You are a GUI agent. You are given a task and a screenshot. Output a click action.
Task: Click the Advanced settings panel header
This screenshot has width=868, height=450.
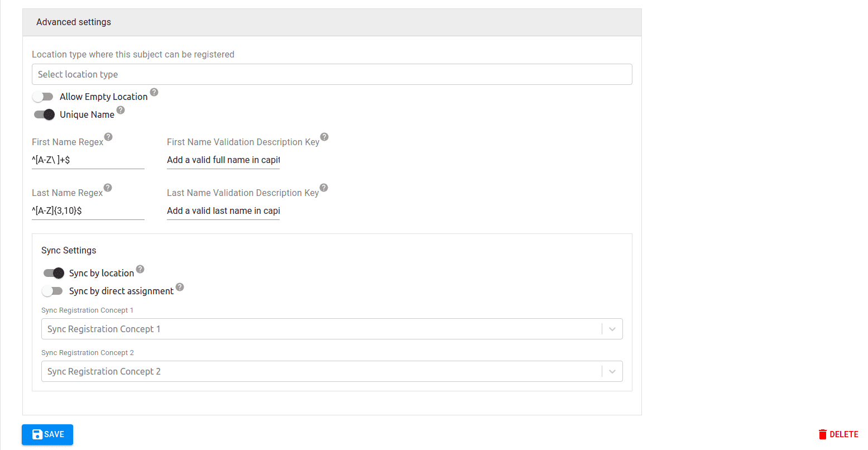[x=332, y=22]
